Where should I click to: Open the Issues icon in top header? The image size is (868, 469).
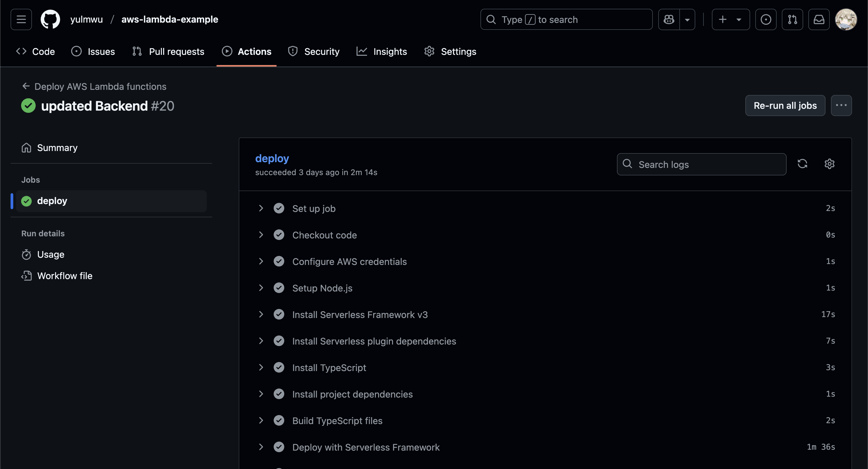[x=766, y=20]
